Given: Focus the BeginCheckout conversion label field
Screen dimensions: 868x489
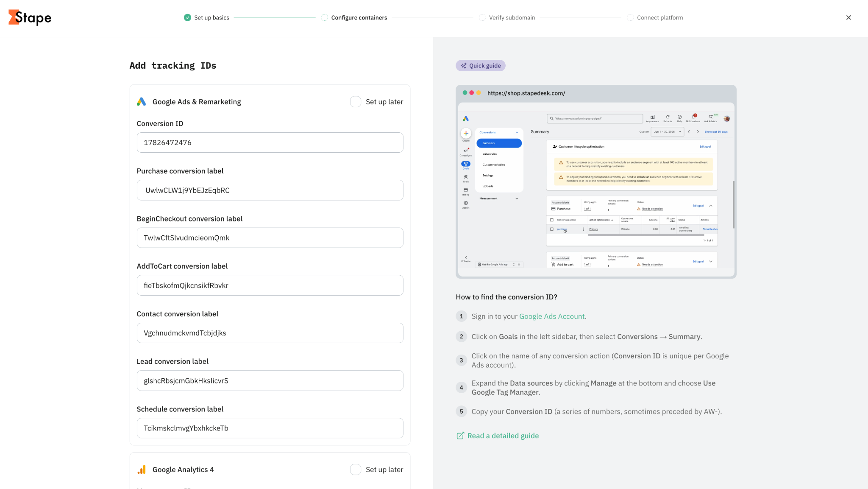Looking at the screenshot, I should coord(270,238).
